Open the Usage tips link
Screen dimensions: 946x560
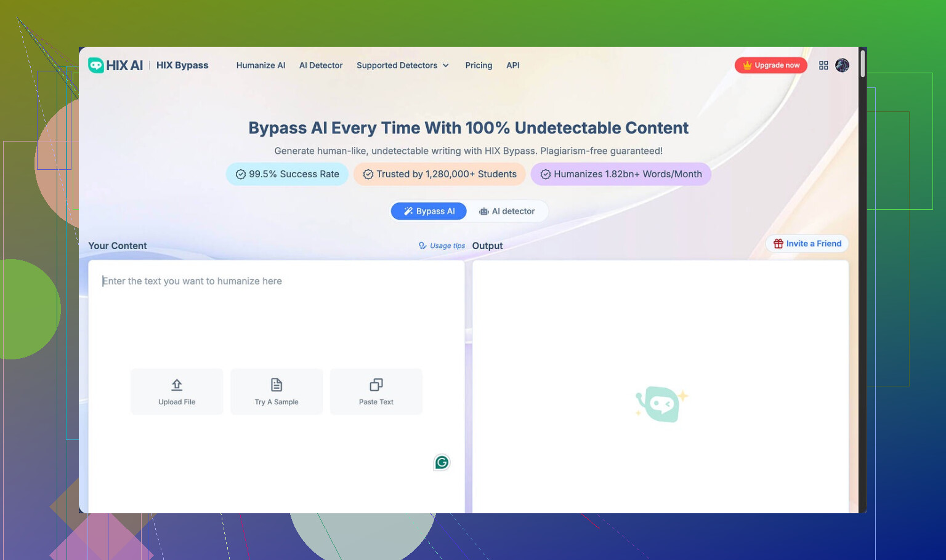[x=442, y=246]
